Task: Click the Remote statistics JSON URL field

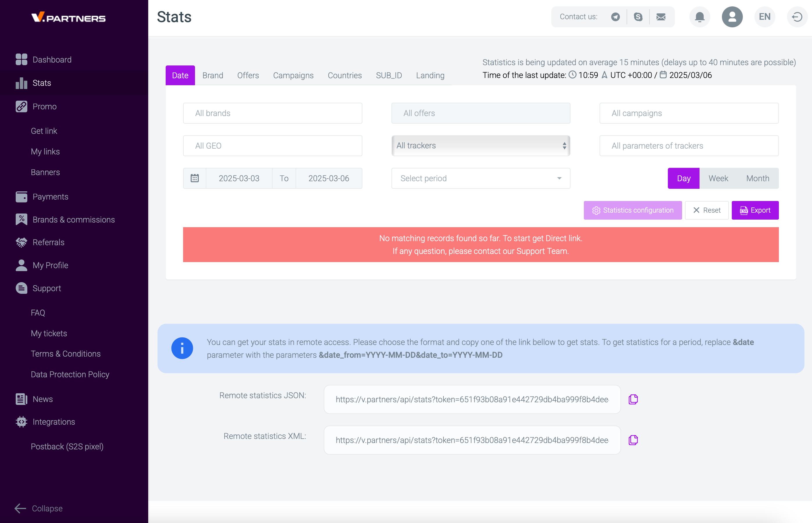Action: [472, 399]
